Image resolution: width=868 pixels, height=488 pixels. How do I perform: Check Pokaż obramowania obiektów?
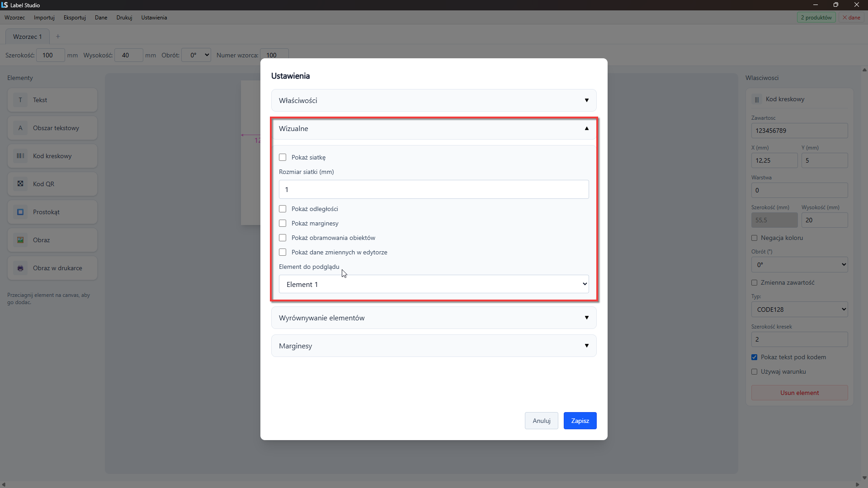click(x=283, y=238)
